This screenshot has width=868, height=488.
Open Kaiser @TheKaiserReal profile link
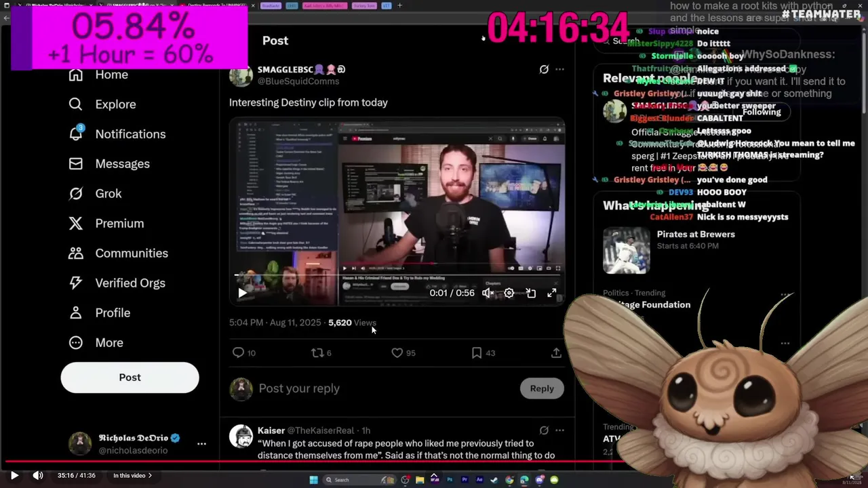tap(306, 430)
